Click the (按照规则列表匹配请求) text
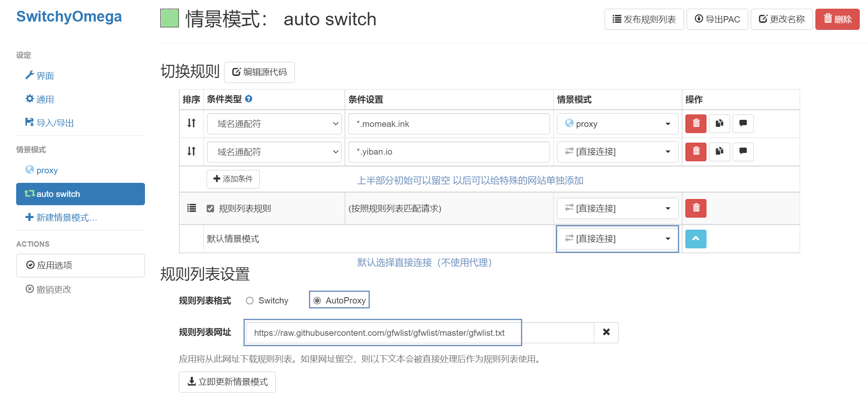Screen dimensions: 868x398 click(x=395, y=208)
